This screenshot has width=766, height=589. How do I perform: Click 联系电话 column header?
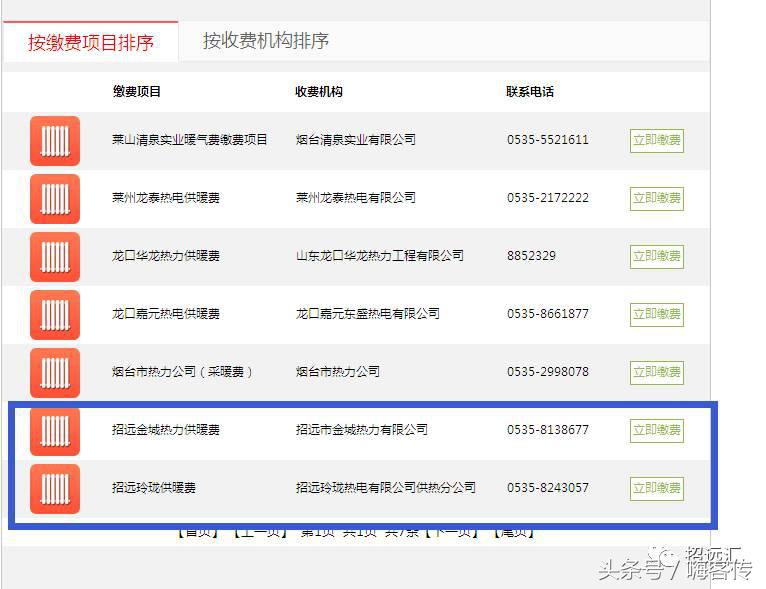530,91
